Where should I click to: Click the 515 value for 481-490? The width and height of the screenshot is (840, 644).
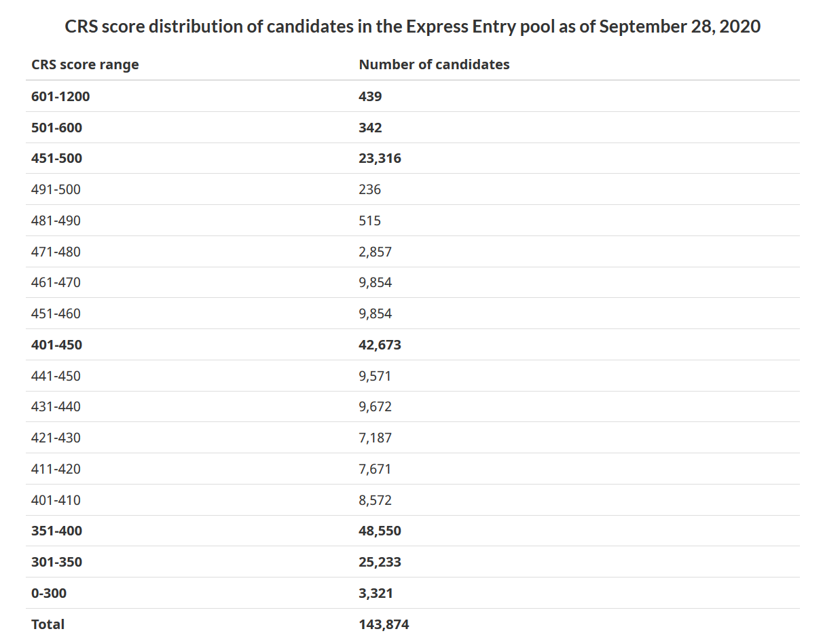point(369,221)
